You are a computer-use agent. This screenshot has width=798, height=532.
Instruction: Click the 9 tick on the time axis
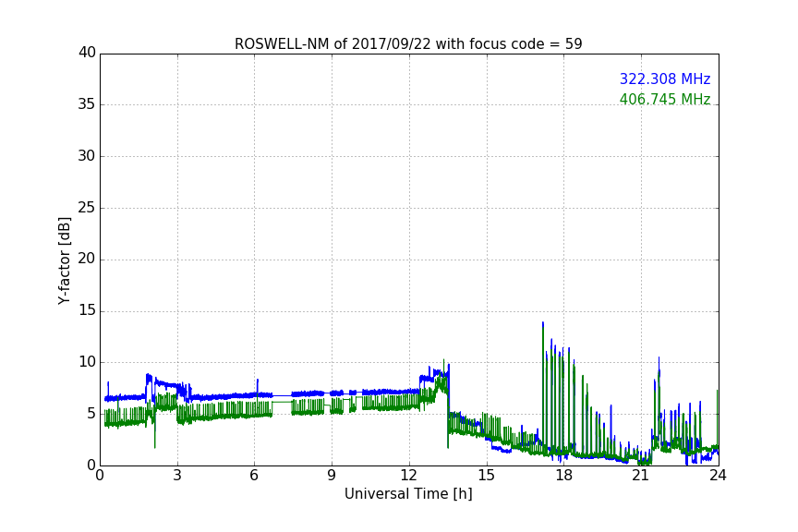(x=332, y=476)
